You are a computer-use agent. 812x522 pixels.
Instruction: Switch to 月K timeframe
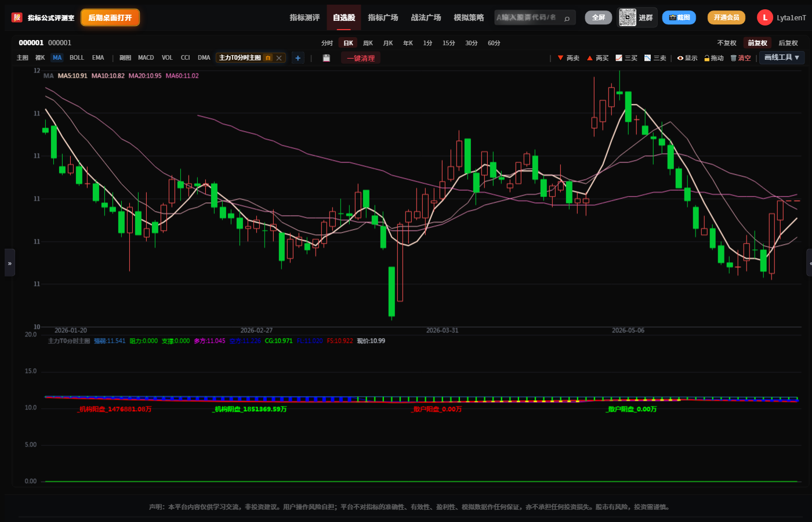pyautogui.click(x=388, y=43)
